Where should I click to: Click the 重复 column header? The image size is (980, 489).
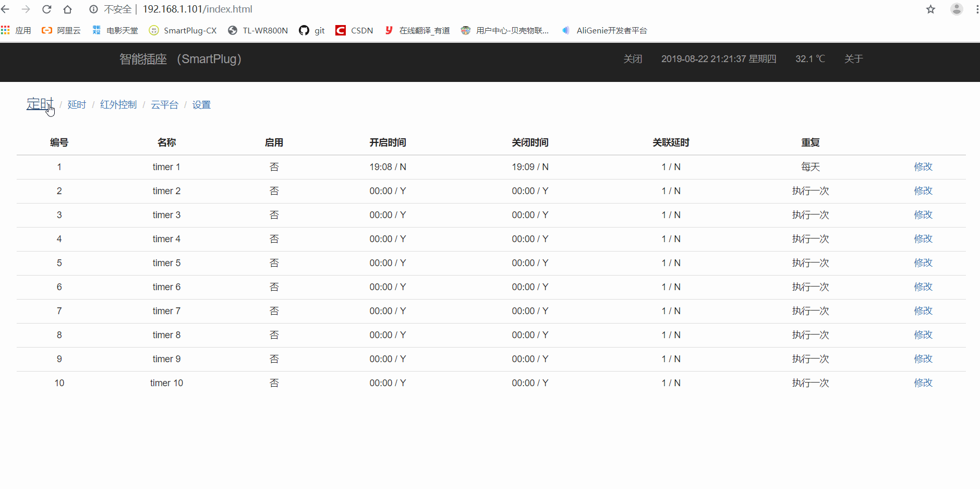810,142
